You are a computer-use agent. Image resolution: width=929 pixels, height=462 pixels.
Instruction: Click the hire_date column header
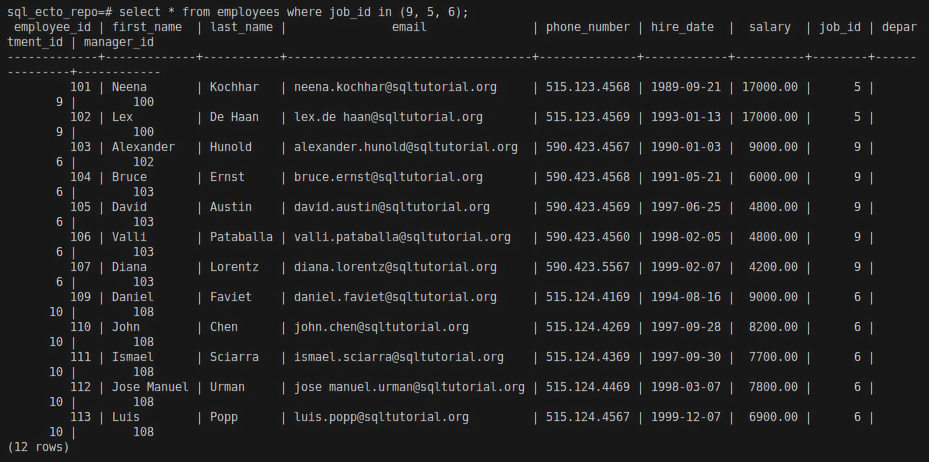[x=683, y=27]
